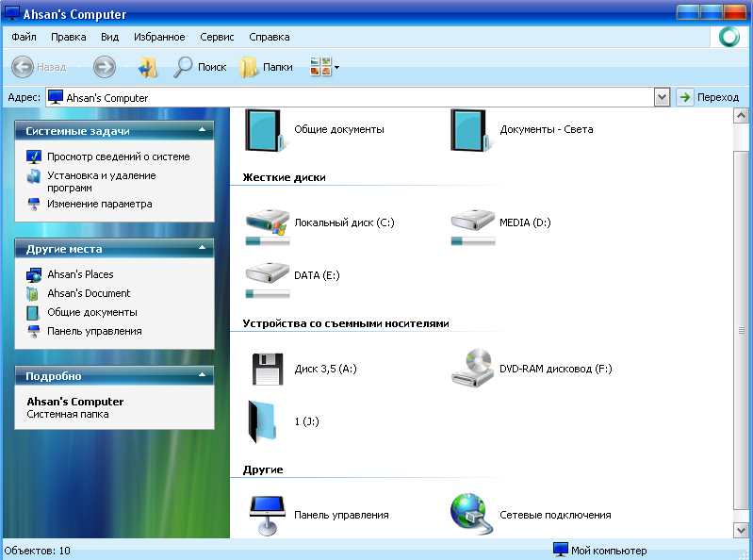The height and width of the screenshot is (560, 753).
Task: Click the scrollbar up arrow
Action: pyautogui.click(x=741, y=116)
